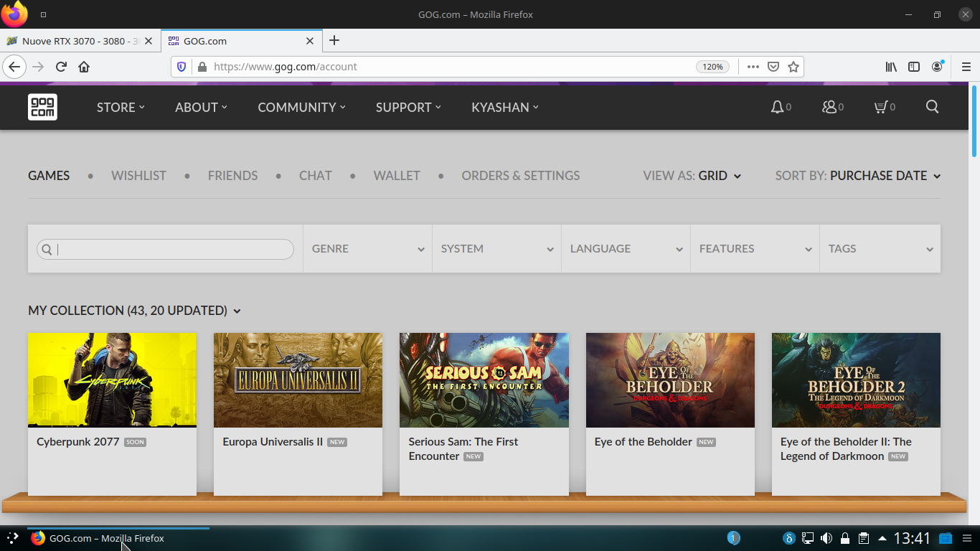Click the library search input field
980x551 pixels.
[165, 249]
